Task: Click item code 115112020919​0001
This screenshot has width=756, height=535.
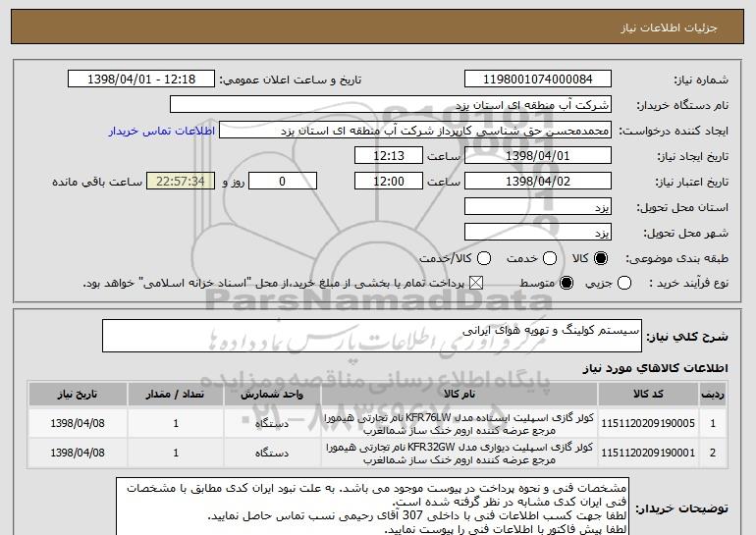Action: click(x=648, y=454)
